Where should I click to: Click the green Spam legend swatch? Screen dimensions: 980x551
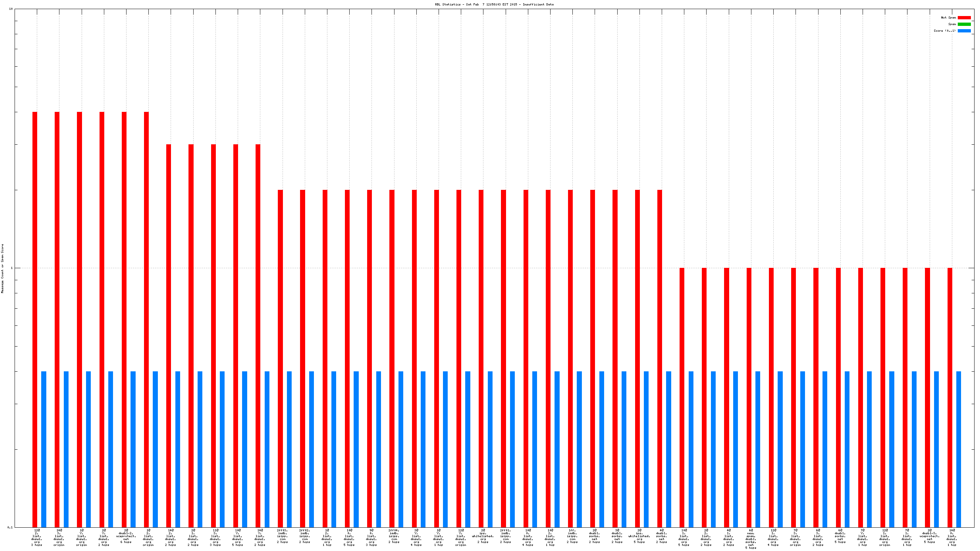pos(964,24)
